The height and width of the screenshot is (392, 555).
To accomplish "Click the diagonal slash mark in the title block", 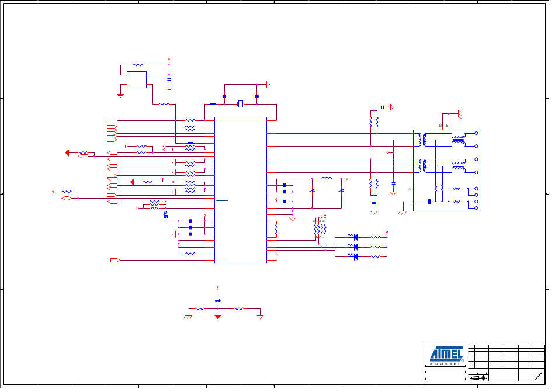I will pos(539,376).
